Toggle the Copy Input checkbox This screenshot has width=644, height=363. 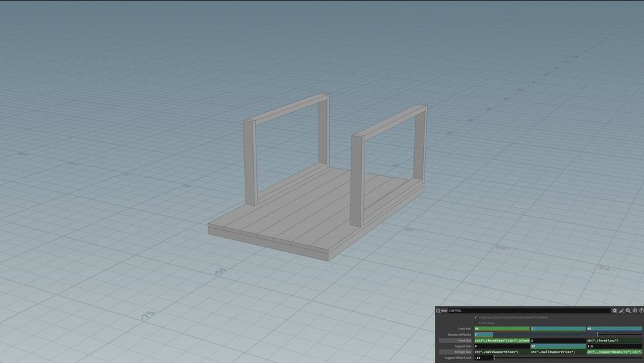click(x=476, y=317)
